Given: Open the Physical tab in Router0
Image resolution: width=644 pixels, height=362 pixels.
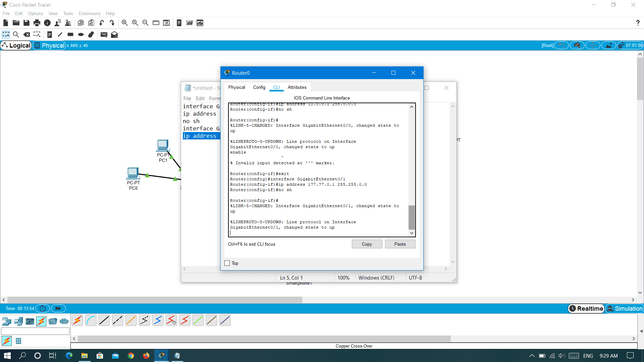Looking at the screenshot, I should click(236, 87).
